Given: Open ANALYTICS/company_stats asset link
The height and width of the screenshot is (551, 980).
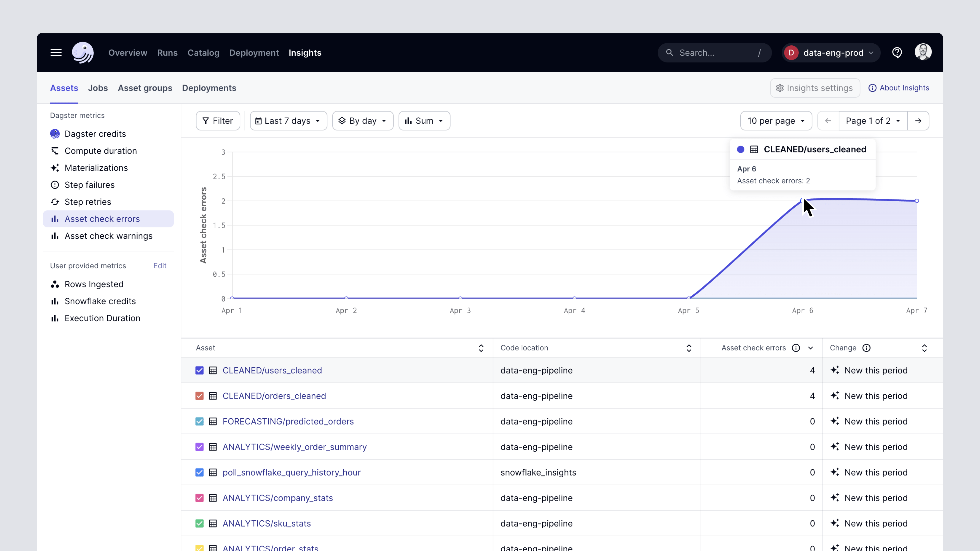Looking at the screenshot, I should pyautogui.click(x=277, y=498).
